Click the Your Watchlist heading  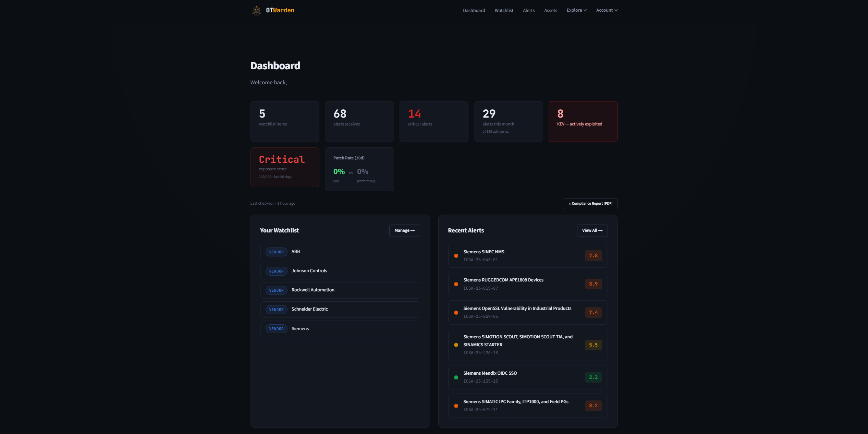[x=279, y=231]
